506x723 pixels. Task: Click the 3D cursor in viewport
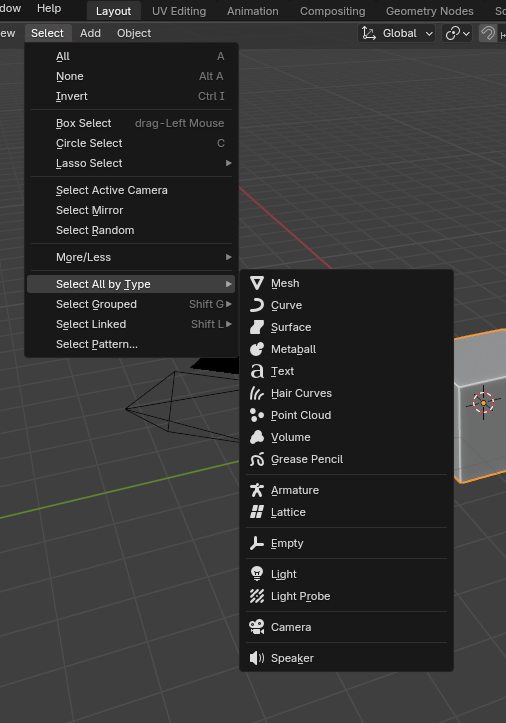click(x=483, y=403)
